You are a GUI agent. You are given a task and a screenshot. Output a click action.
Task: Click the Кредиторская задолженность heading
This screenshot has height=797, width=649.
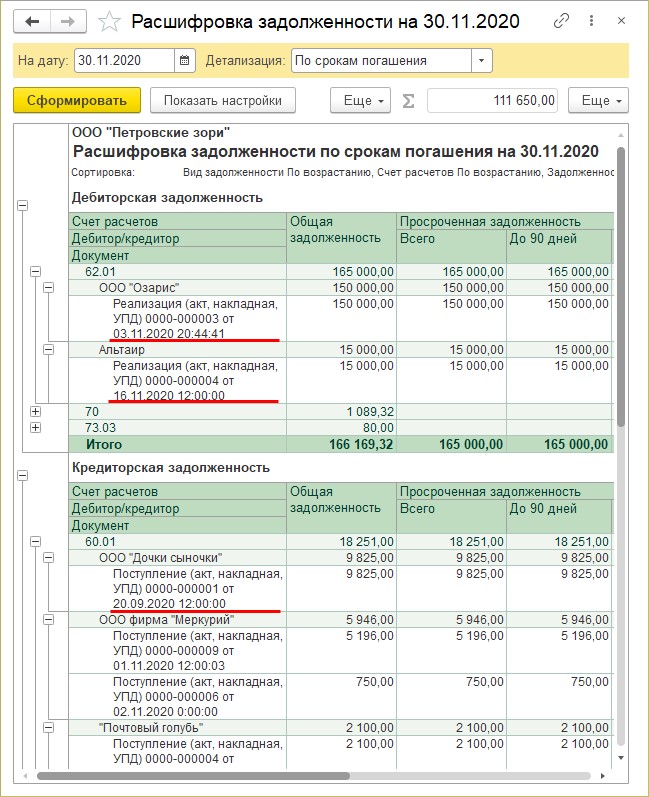(171, 468)
